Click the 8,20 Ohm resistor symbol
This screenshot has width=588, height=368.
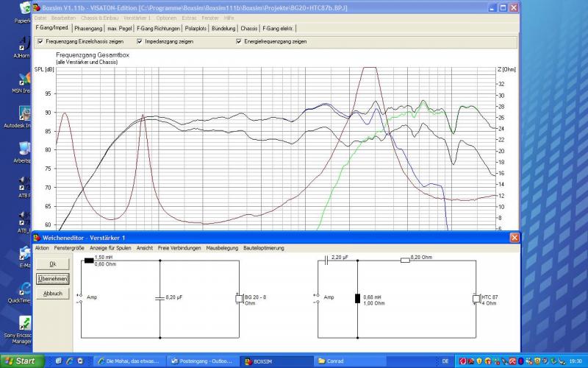pos(405,261)
